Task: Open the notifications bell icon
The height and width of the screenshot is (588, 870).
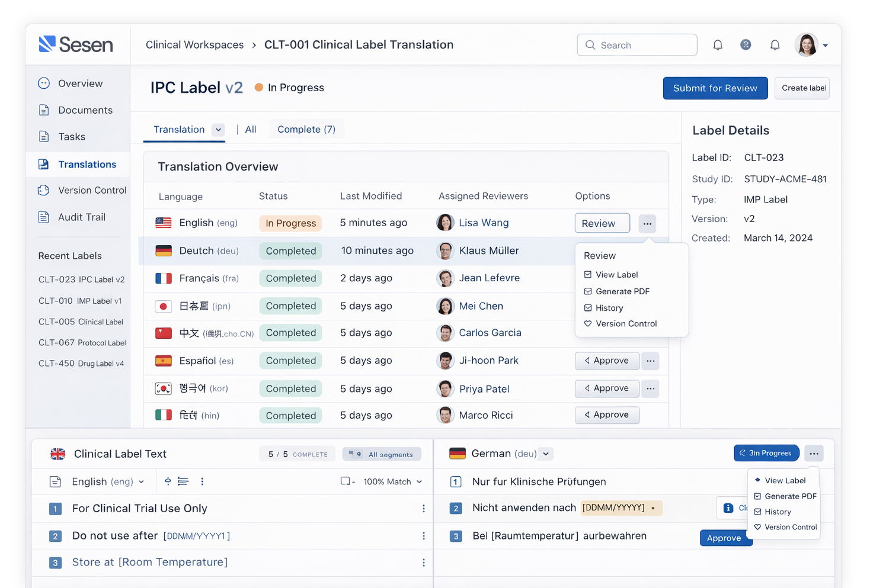Action: pyautogui.click(x=718, y=44)
